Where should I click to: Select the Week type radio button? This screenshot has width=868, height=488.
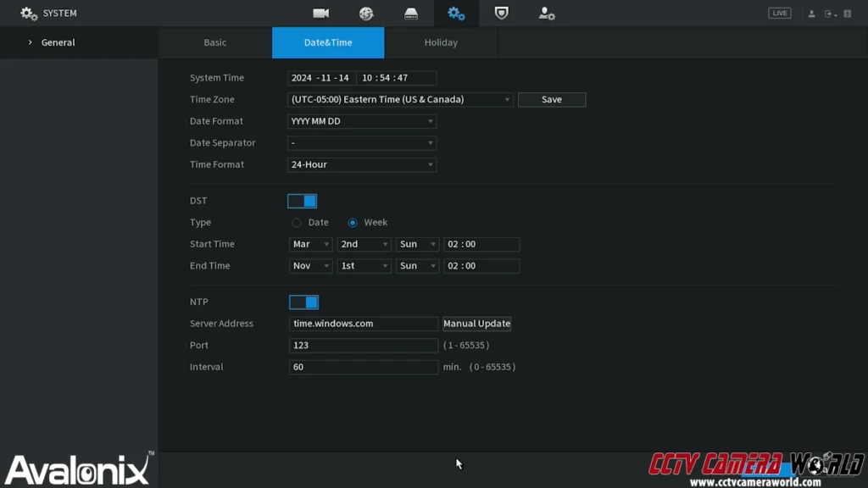click(353, 223)
